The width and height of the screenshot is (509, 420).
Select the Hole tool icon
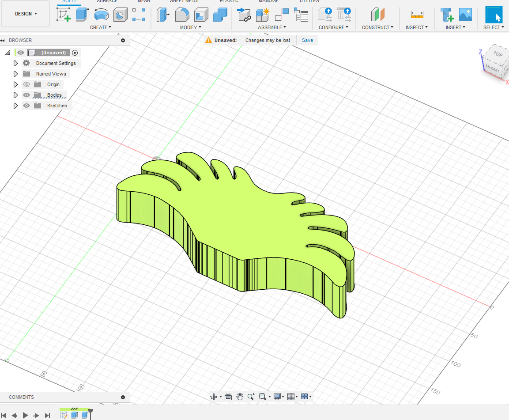tap(120, 15)
